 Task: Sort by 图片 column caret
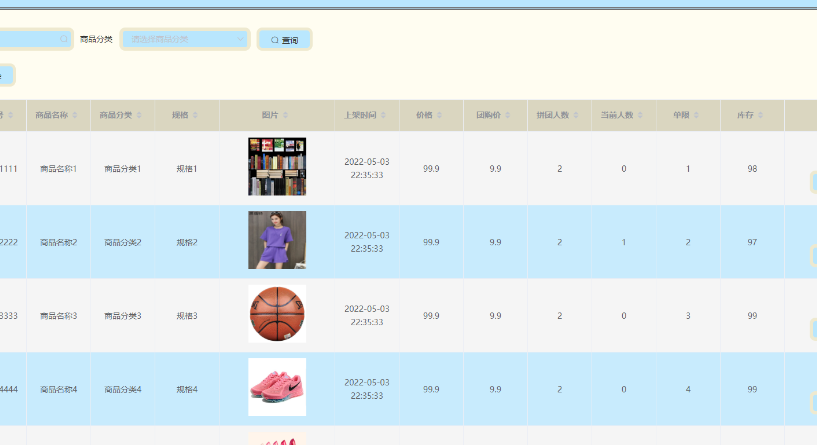286,115
